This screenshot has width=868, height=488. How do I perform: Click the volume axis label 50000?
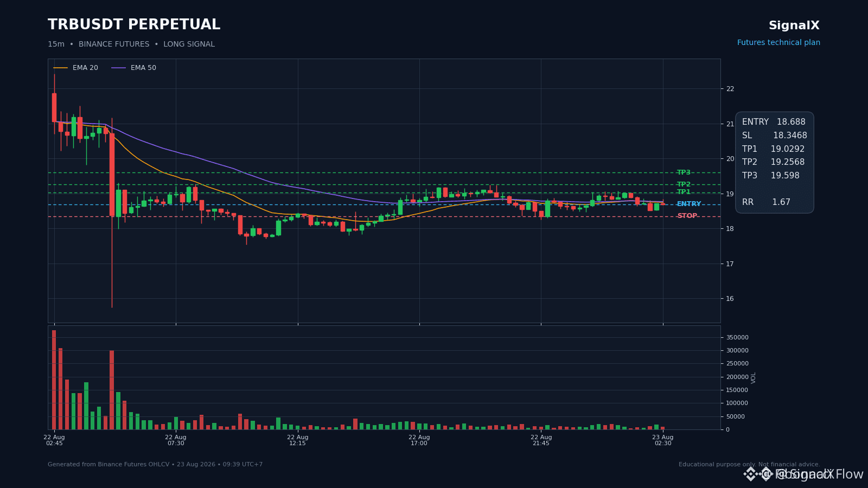coord(735,416)
